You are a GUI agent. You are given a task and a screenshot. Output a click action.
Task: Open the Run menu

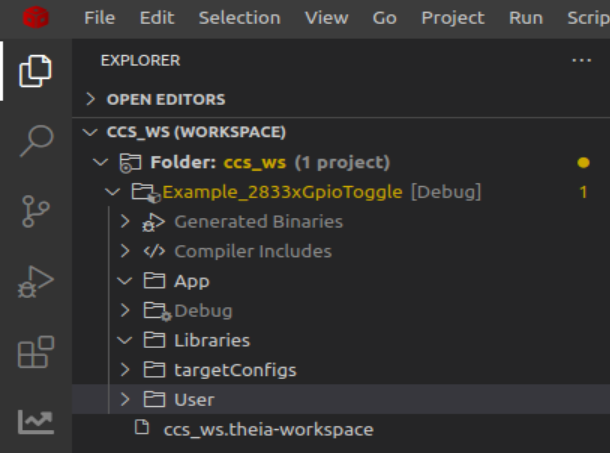[x=526, y=18]
